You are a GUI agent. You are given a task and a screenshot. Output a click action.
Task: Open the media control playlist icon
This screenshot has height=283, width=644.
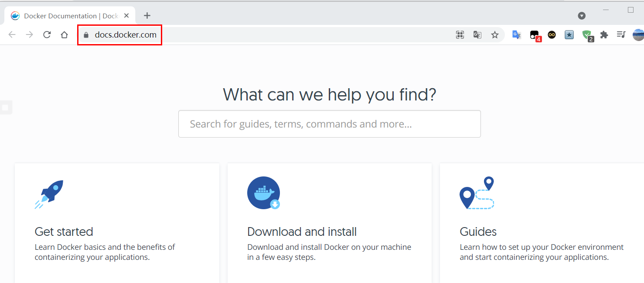coord(621,35)
